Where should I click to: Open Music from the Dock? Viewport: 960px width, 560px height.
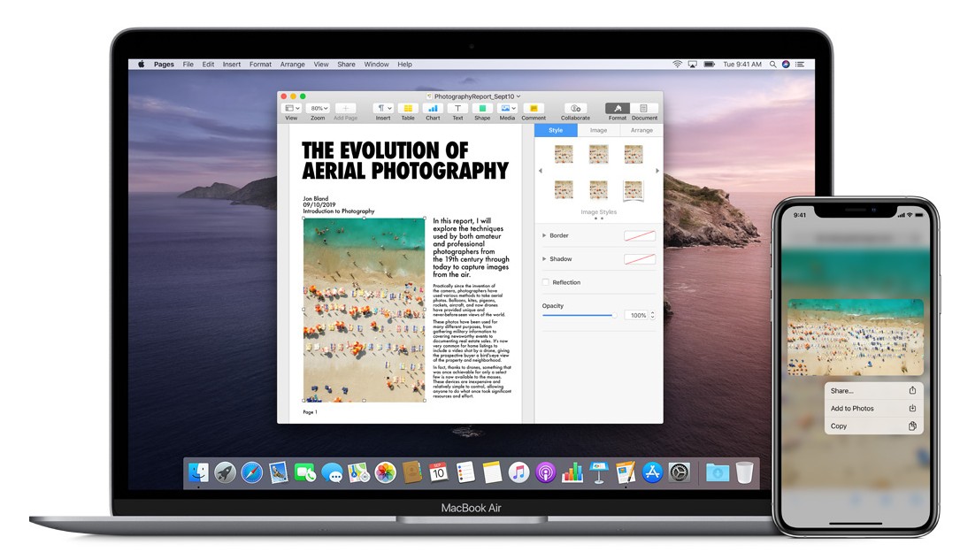518,472
